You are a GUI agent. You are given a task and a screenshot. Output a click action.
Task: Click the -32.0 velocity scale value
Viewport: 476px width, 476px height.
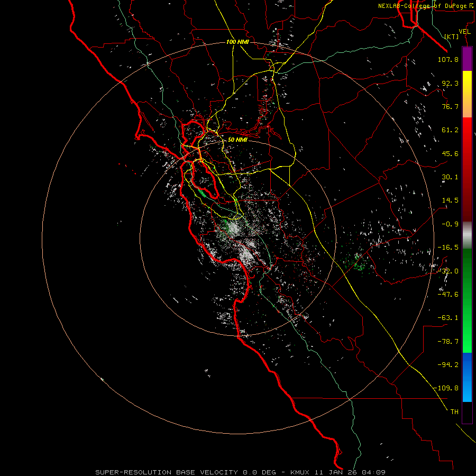click(x=448, y=271)
